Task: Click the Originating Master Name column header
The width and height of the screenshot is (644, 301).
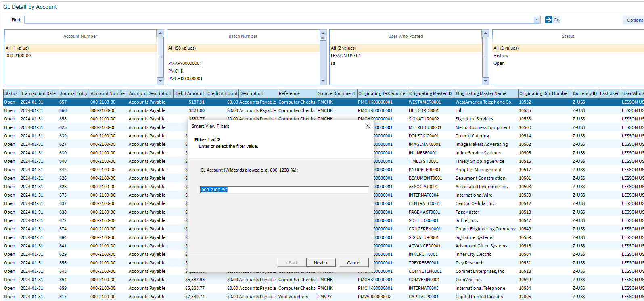Action: pyautogui.click(x=486, y=93)
